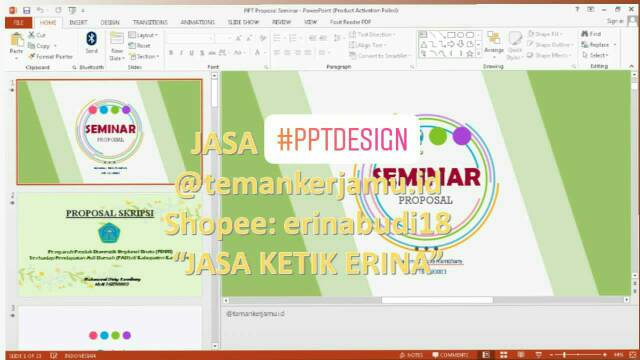Open the Arrange tool
The width and height of the screenshot is (640, 360).
pos(494,42)
